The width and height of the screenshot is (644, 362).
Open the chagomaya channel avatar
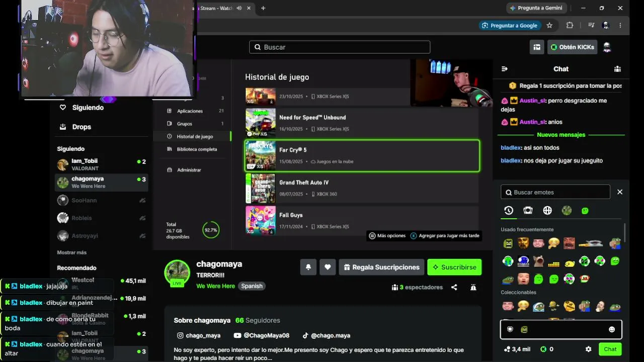pos(177,273)
